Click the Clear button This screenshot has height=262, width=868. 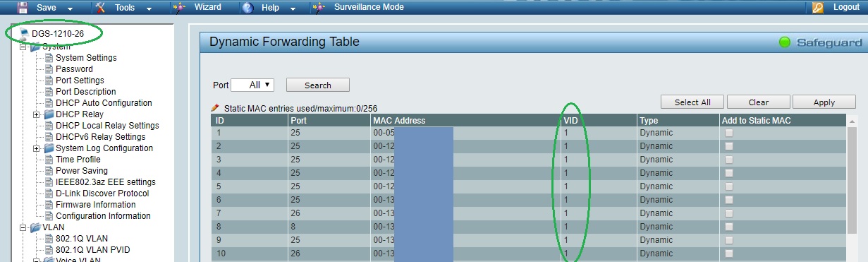click(758, 102)
